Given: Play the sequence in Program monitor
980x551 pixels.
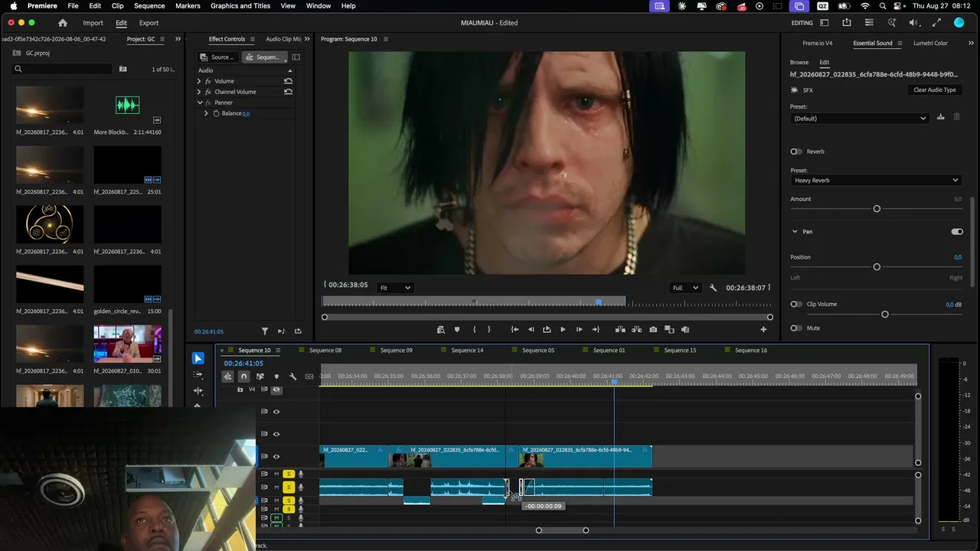Looking at the screenshot, I should click(x=563, y=330).
